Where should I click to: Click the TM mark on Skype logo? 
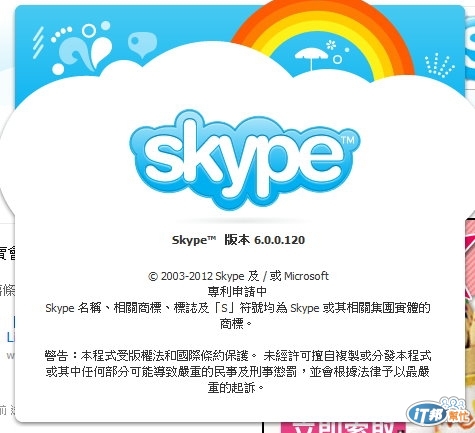point(348,140)
